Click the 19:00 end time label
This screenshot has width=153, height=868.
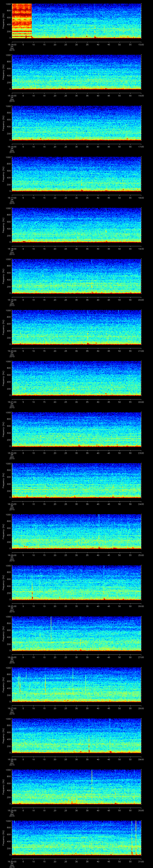(141, 249)
